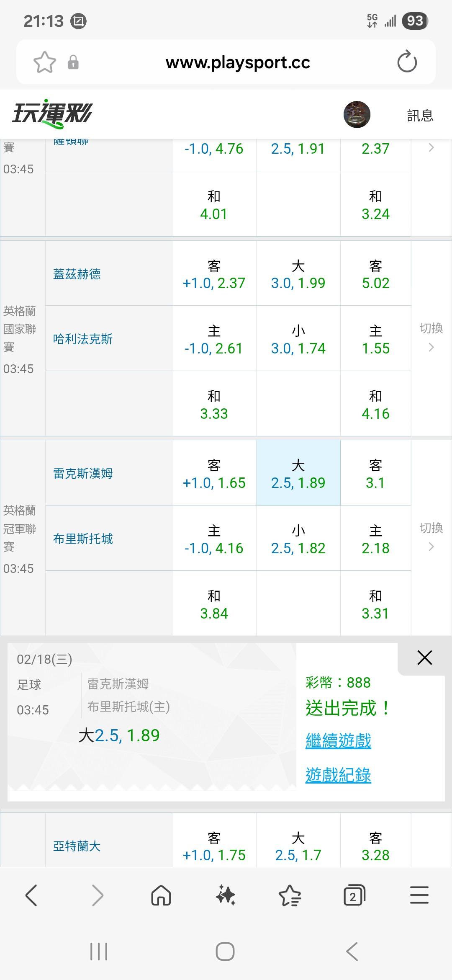This screenshot has height=980, width=452.
Task: Tap the 玩運彩 site logo
Action: tap(52, 113)
